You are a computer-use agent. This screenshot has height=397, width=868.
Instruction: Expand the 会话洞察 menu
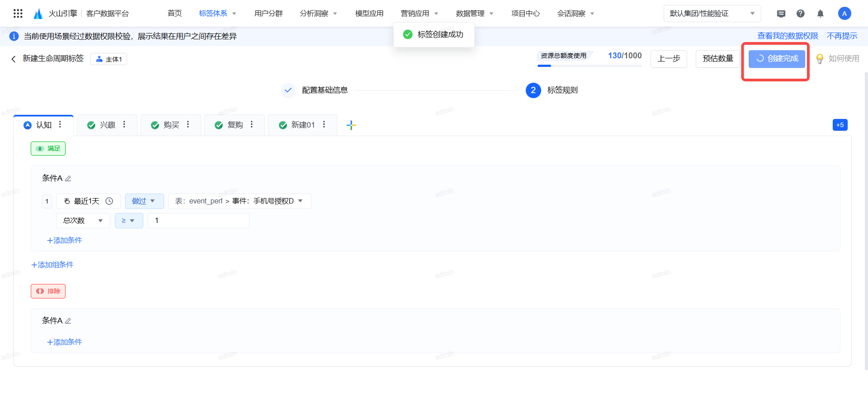coord(576,14)
